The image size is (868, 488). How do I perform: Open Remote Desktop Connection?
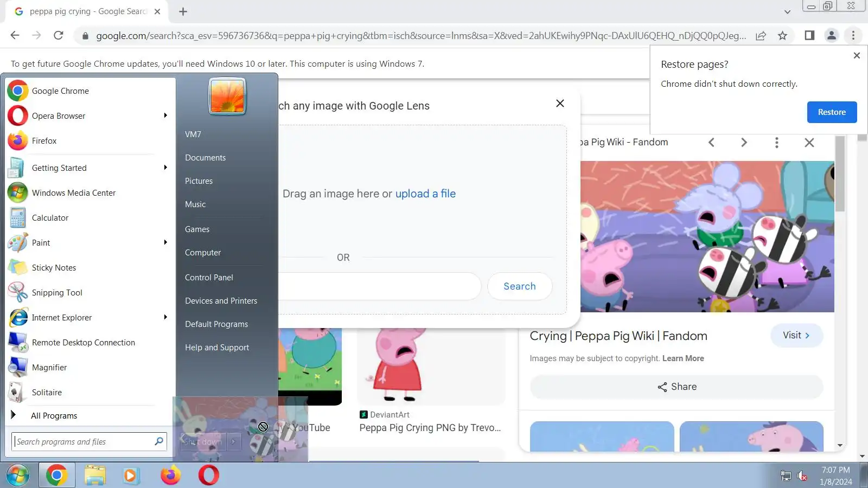tap(90, 343)
